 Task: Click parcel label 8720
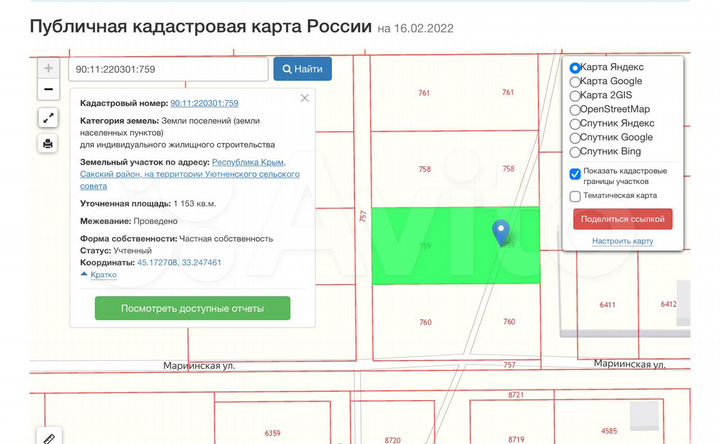pos(393,440)
